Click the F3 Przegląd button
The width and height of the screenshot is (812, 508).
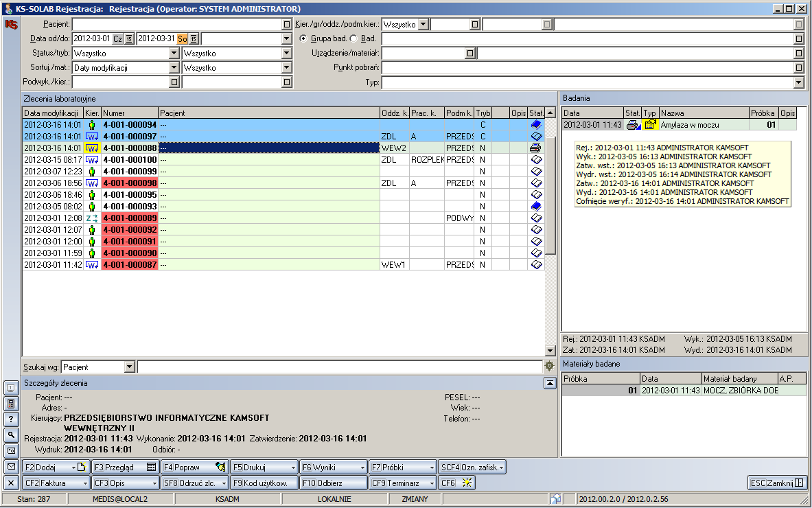(x=125, y=467)
